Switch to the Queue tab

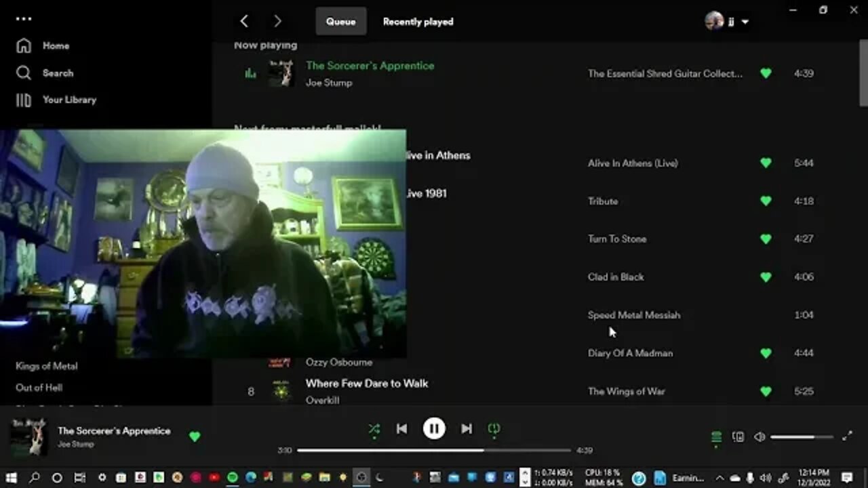tap(340, 22)
